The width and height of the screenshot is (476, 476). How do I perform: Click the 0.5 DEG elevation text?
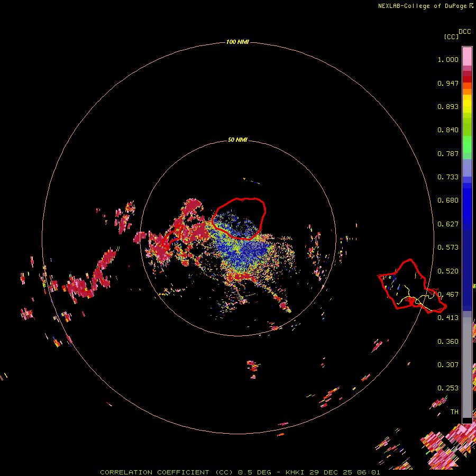point(254,472)
